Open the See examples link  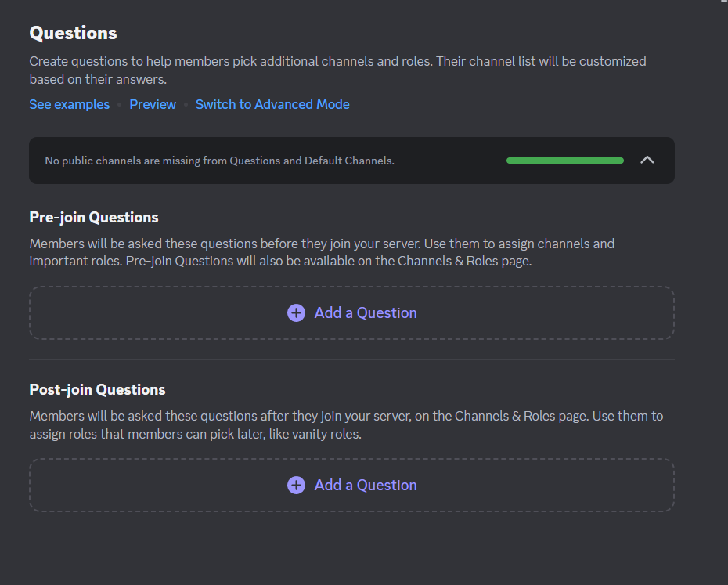[70, 105]
